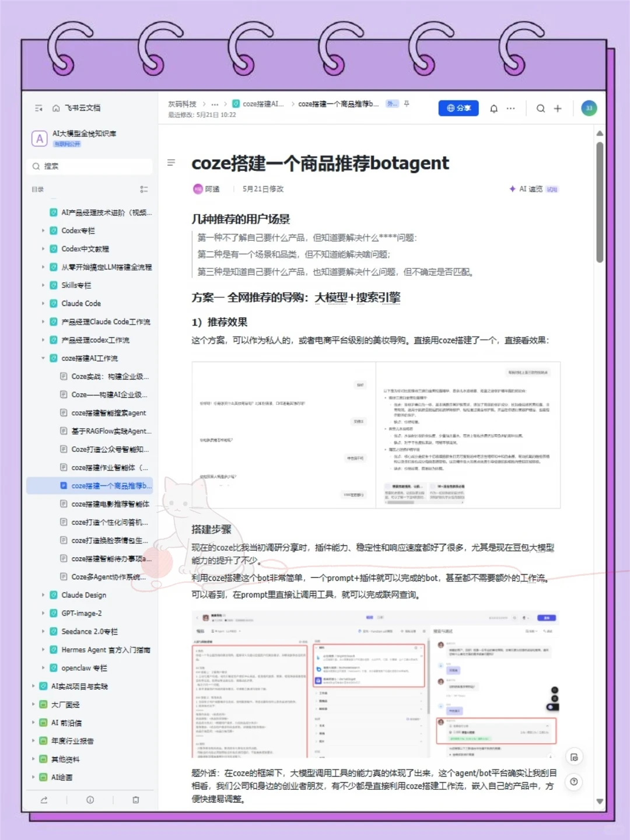Viewport: 630px width, 840px height.
Task: Click the AI 速览 button
Action: click(x=533, y=189)
